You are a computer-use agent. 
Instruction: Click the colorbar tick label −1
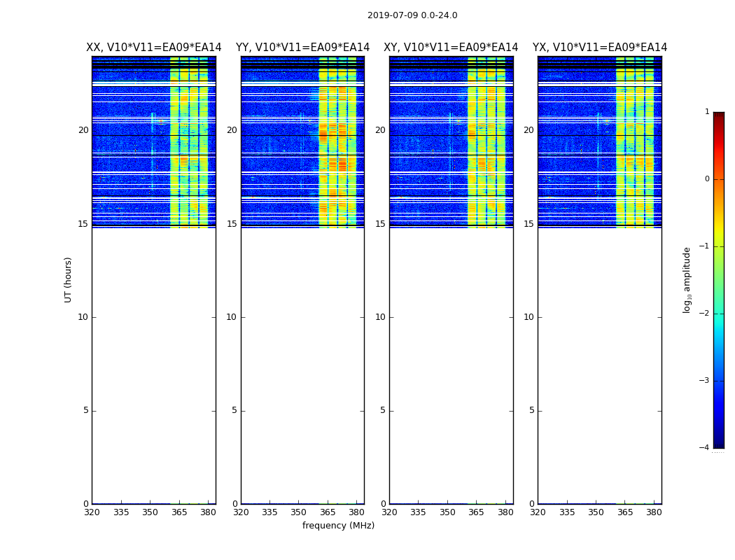click(x=706, y=246)
